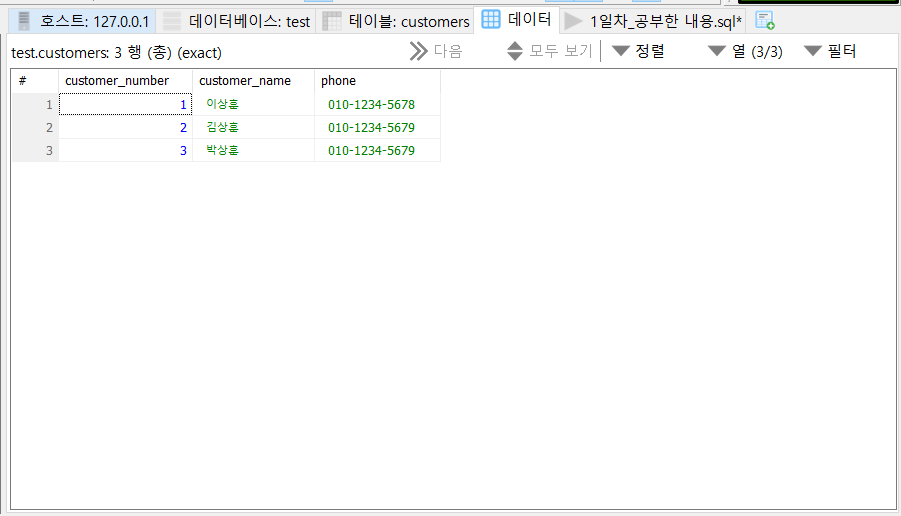
Task: Select customer_number cell with value 3
Action: tap(125, 150)
